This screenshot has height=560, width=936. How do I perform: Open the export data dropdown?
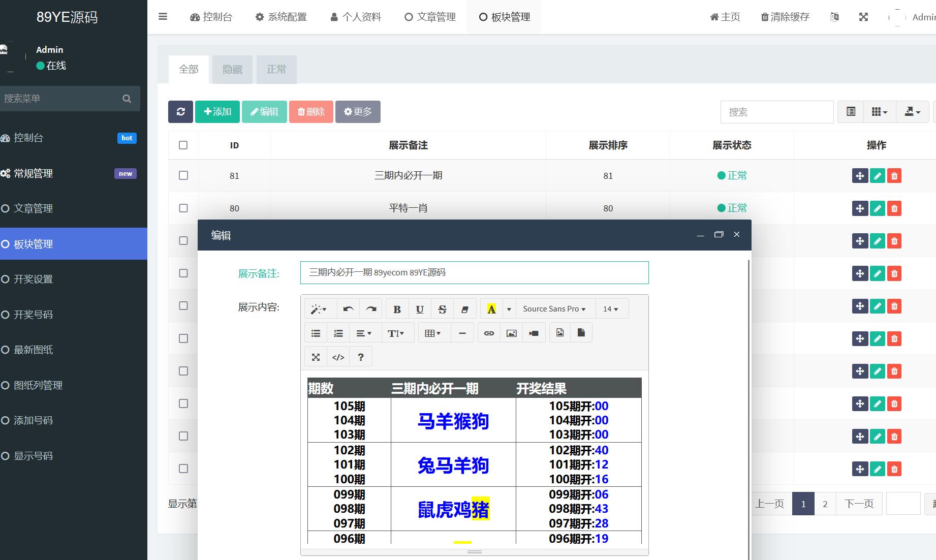(912, 112)
